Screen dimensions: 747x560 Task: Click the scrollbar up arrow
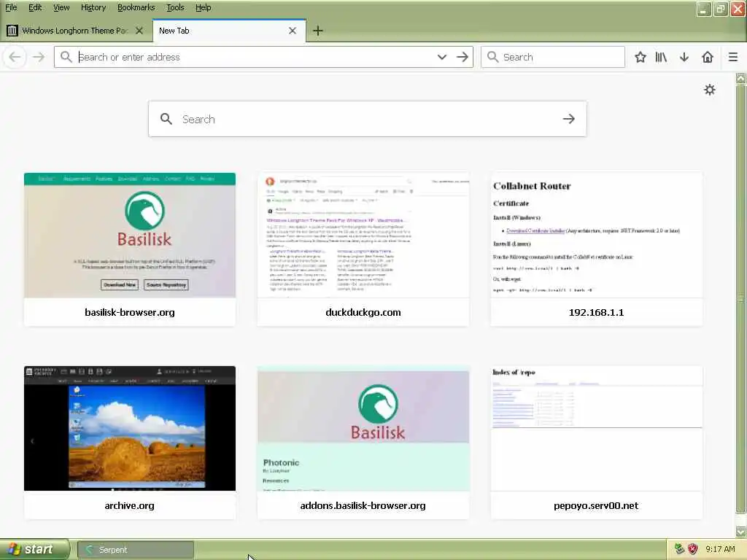coord(741,79)
